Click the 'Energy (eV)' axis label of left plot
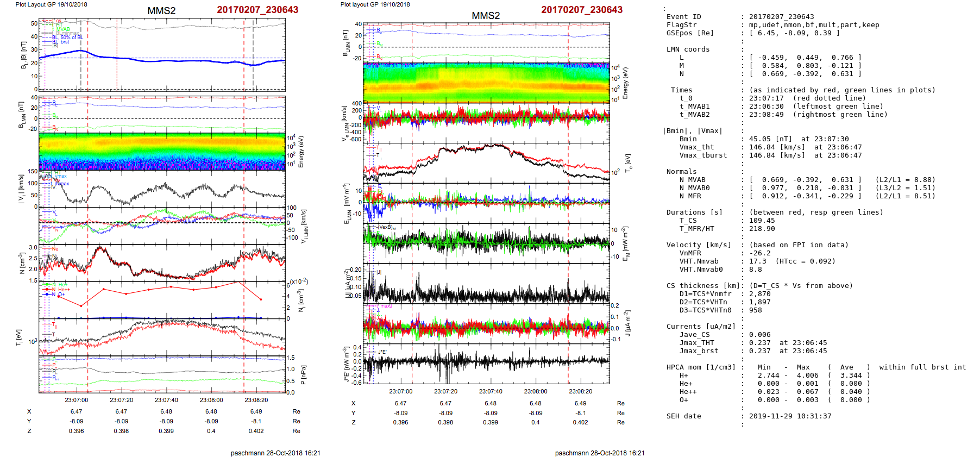The width and height of the screenshot is (980, 457). [x=301, y=152]
